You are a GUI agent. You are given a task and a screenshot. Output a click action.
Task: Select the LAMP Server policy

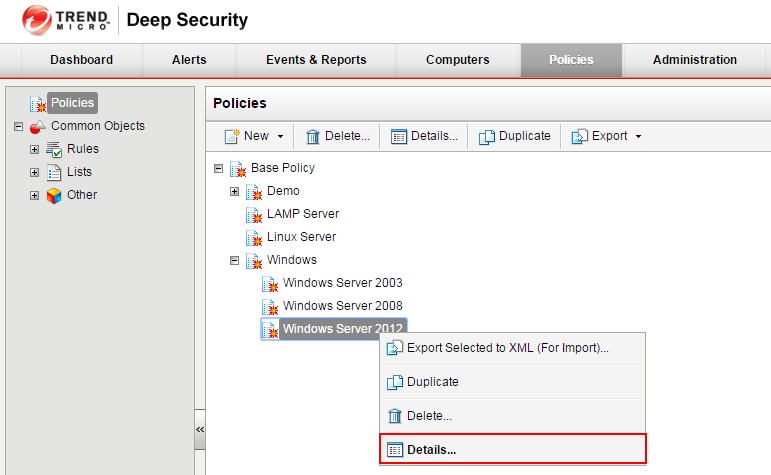pyautogui.click(x=303, y=214)
